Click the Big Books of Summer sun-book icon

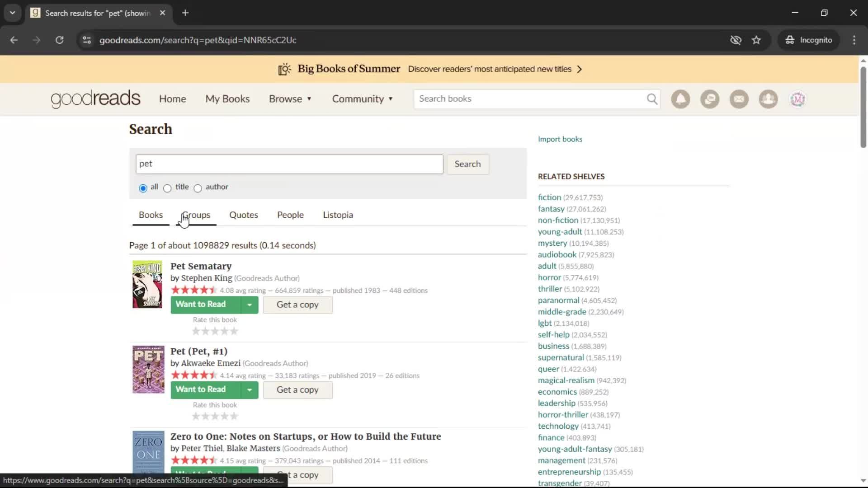coord(285,69)
